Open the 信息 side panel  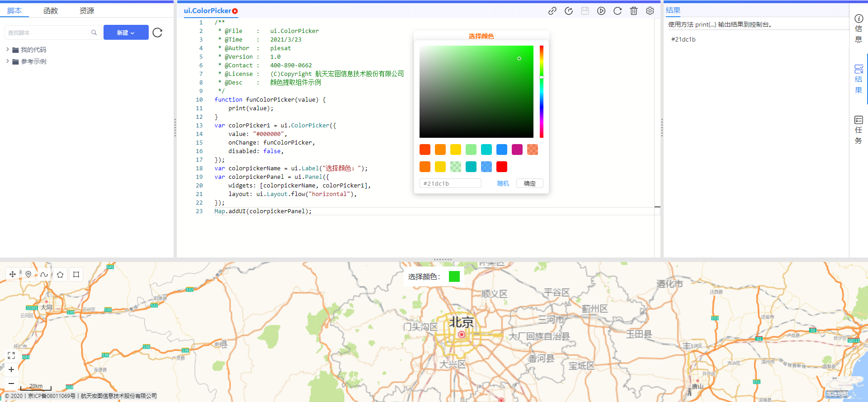[x=859, y=28]
